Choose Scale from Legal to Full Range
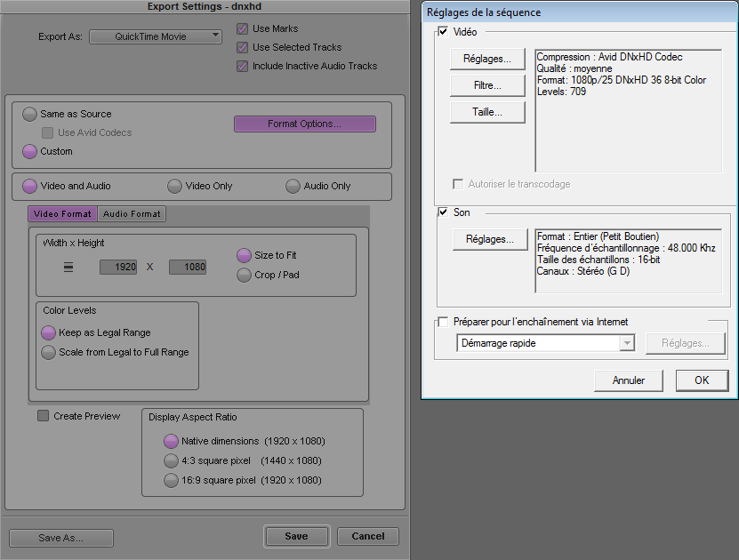 49,353
